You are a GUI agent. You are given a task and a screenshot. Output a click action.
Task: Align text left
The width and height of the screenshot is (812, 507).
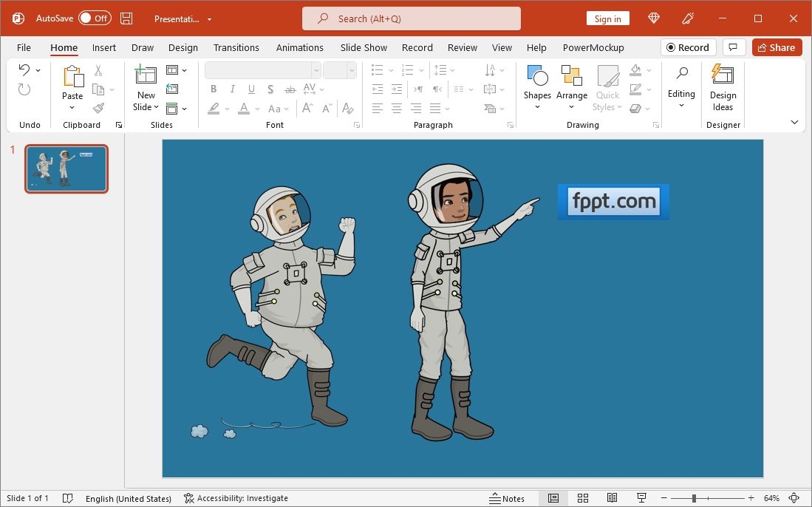378,108
